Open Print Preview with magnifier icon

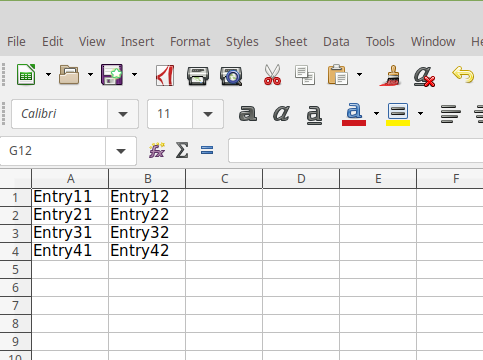[x=231, y=76]
